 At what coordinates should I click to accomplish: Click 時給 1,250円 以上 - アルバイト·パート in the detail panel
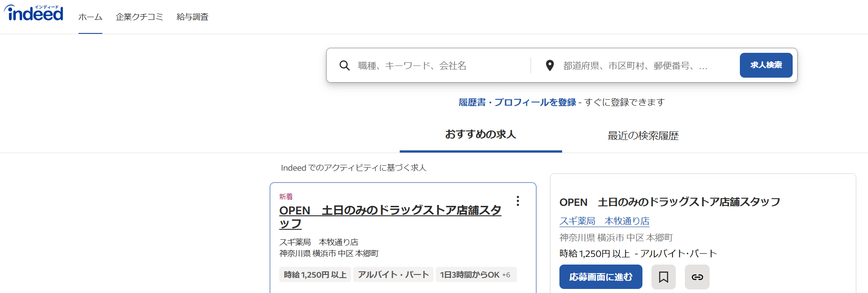pos(638,254)
